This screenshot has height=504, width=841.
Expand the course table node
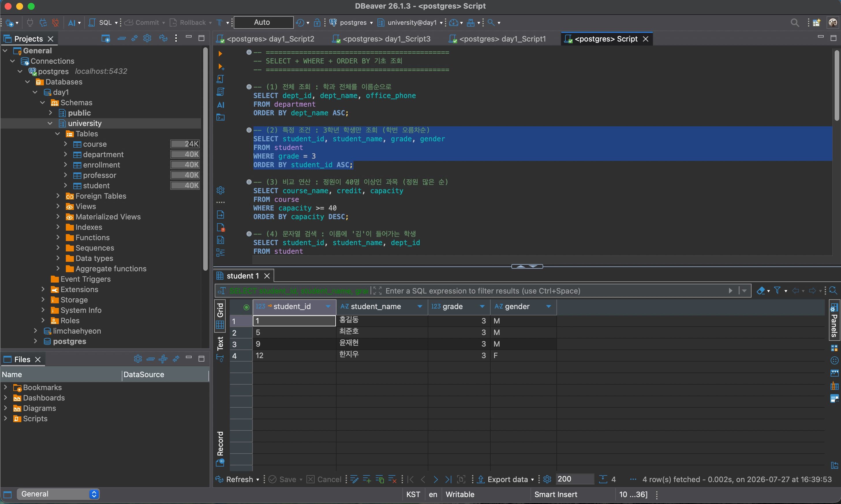66,144
